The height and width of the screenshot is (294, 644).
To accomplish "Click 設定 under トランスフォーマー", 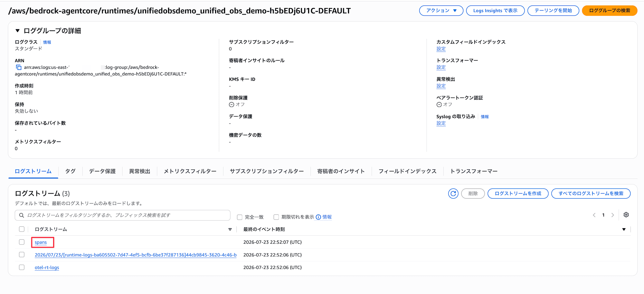I will click(441, 67).
